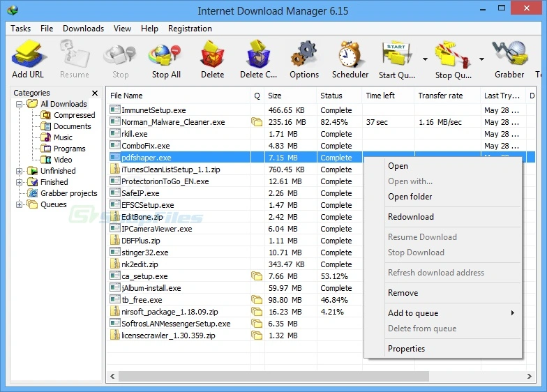
Task: Select the ComboFix.exe download row
Action: pos(320,146)
